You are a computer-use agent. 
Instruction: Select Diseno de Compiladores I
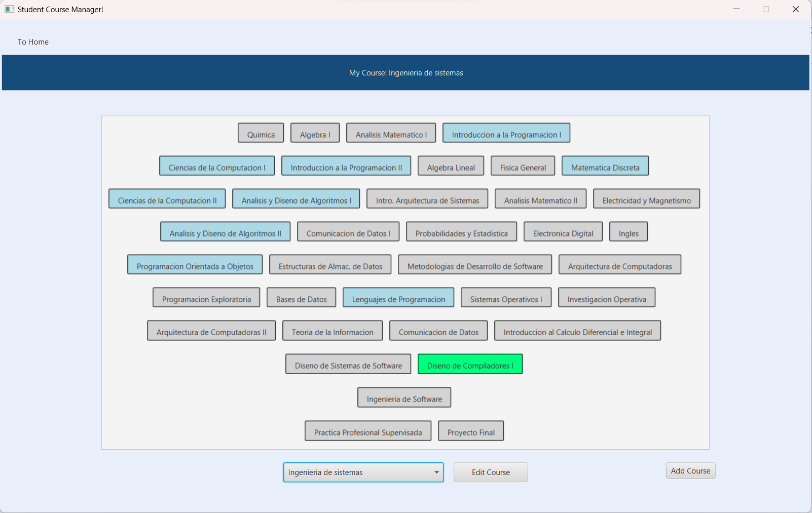[469, 364]
